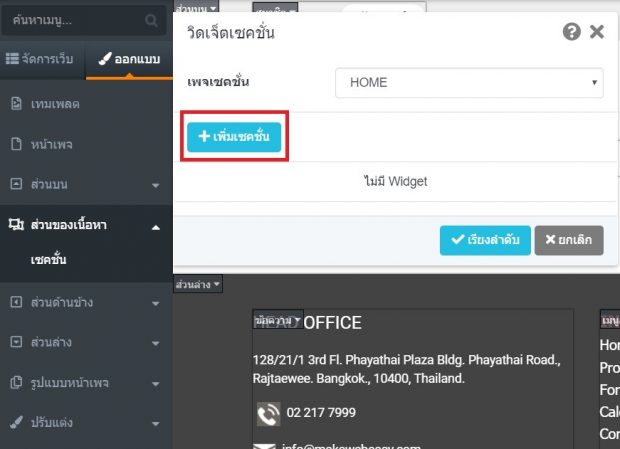Close the วิดเจ็ตเซคชั่น dialog
620x449 pixels.
coord(597,32)
